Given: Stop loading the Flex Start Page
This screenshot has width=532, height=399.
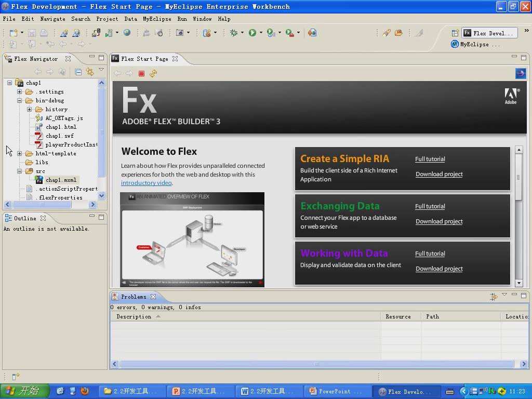Looking at the screenshot, I should click(x=141, y=74).
